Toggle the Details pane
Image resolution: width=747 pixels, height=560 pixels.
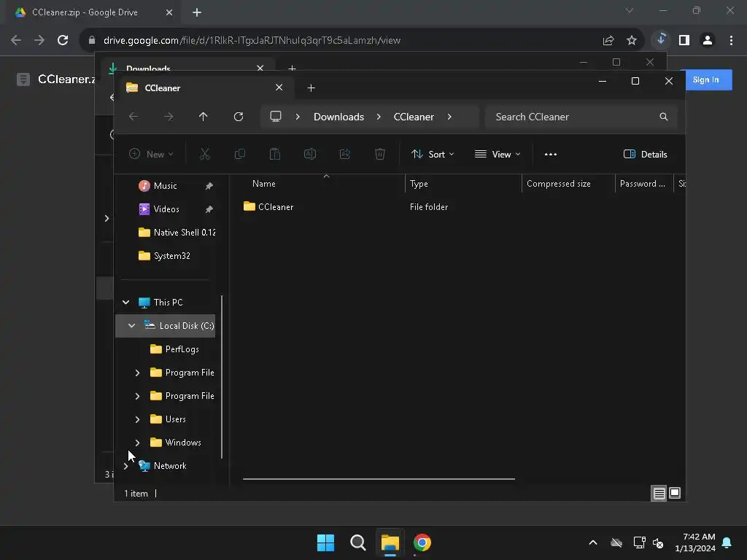645,155
